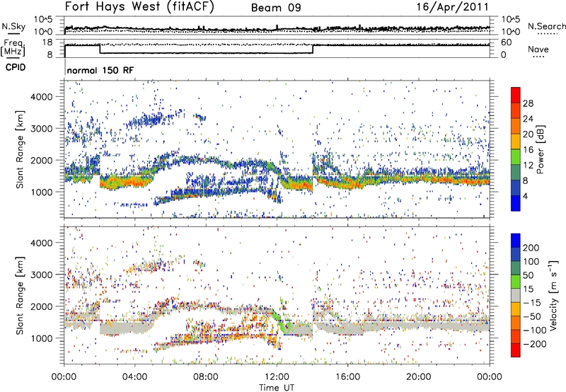Click the blue top swatch of Velocity colorbar
566x392 pixels.
516,241
